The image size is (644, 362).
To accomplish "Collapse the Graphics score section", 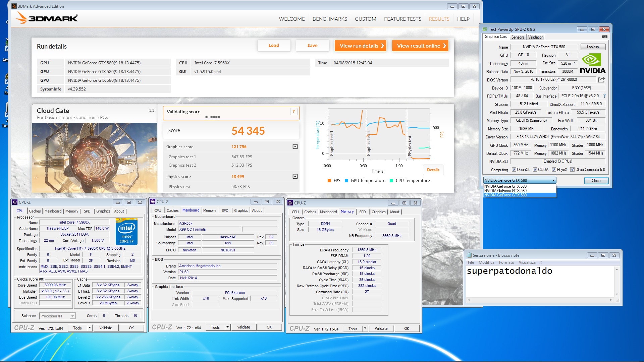I will coord(295,146).
